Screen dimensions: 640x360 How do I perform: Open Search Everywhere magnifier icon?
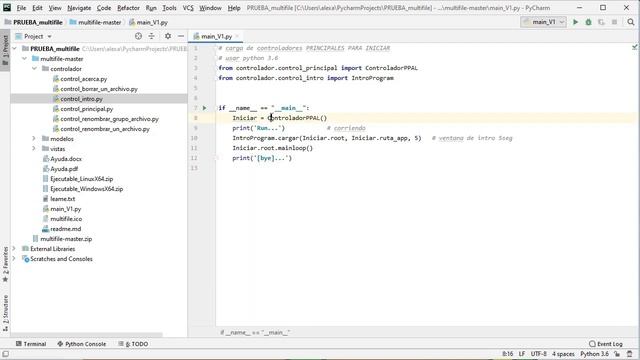click(631, 22)
